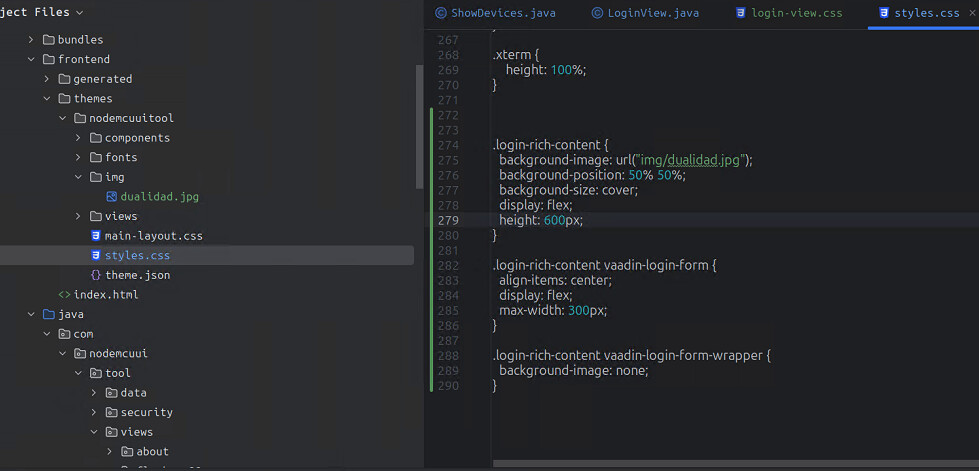Viewport: 979px width, 471px height.
Task: Close the styles.css tab
Action: [972, 13]
